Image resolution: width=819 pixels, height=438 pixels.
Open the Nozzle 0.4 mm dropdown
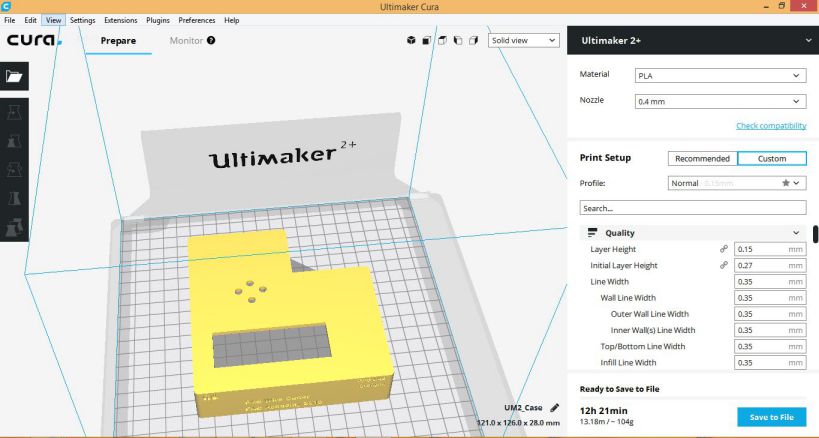pyautogui.click(x=720, y=102)
